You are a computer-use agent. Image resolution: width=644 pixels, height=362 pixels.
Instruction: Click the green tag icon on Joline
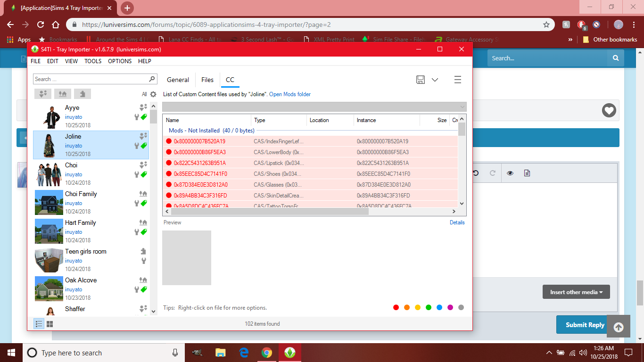coord(144,146)
